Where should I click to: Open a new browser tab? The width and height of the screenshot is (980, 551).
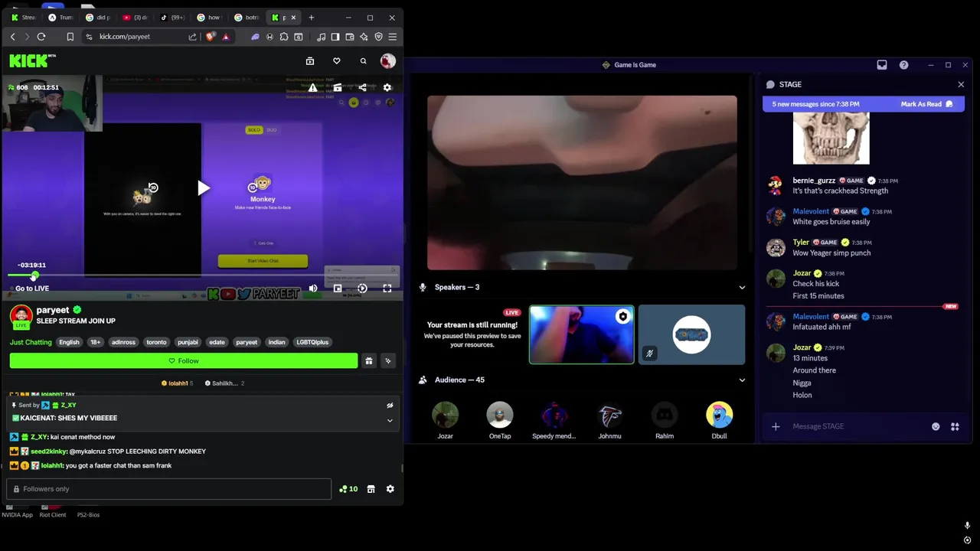(311, 17)
